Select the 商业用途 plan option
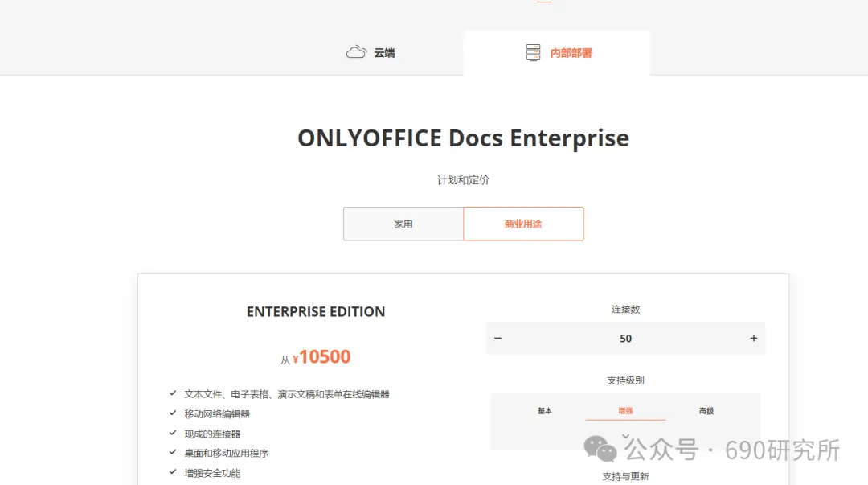This screenshot has width=868, height=485. [x=523, y=224]
